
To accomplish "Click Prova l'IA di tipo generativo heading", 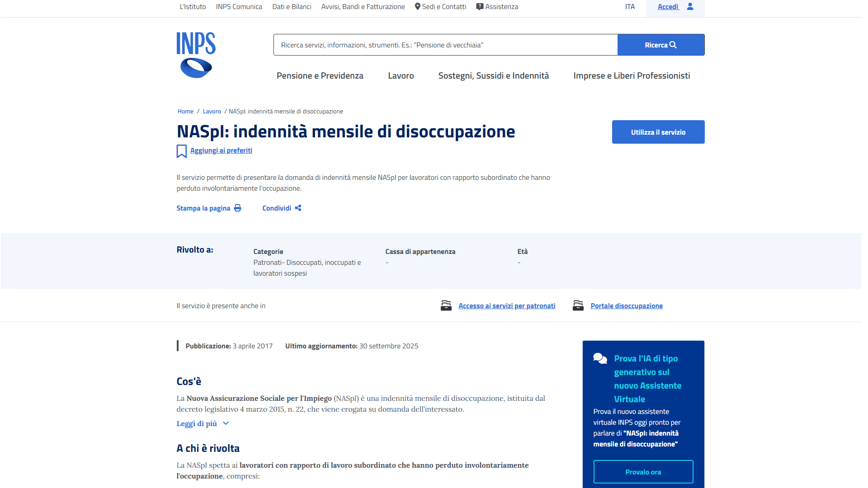I will [648, 379].
